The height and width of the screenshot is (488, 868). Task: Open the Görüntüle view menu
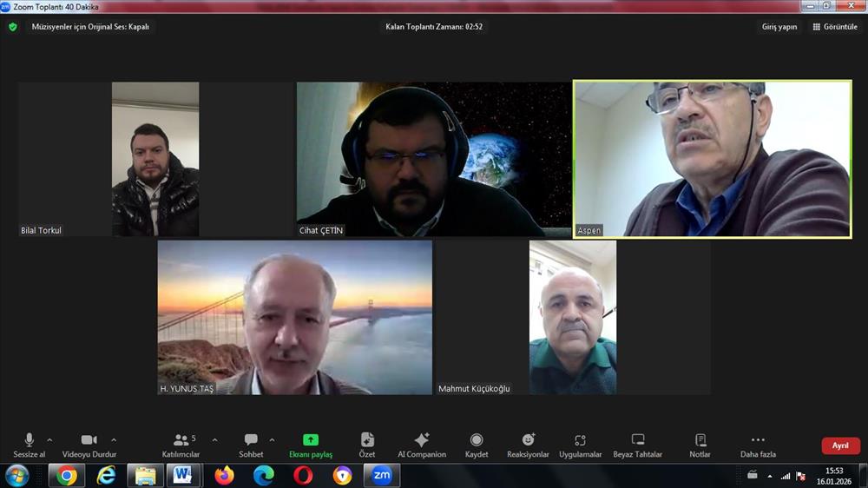835,27
